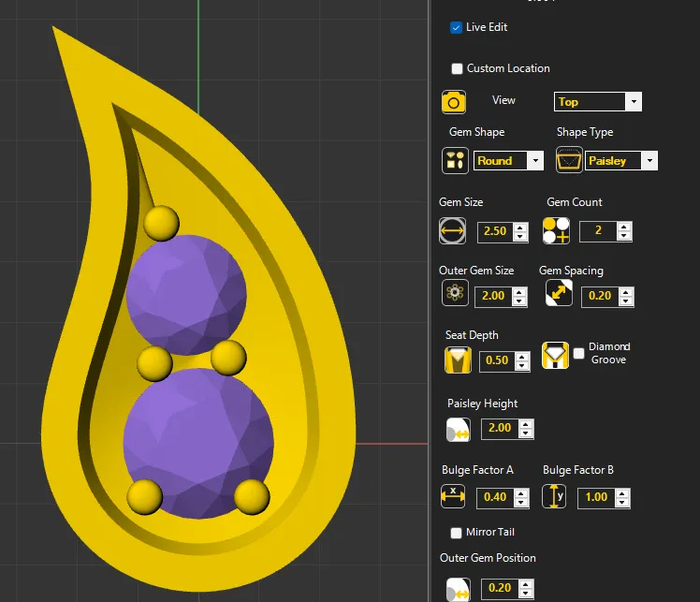700x602 pixels.
Task: Toggle the Mirror Tail checkbox
Action: click(x=457, y=533)
